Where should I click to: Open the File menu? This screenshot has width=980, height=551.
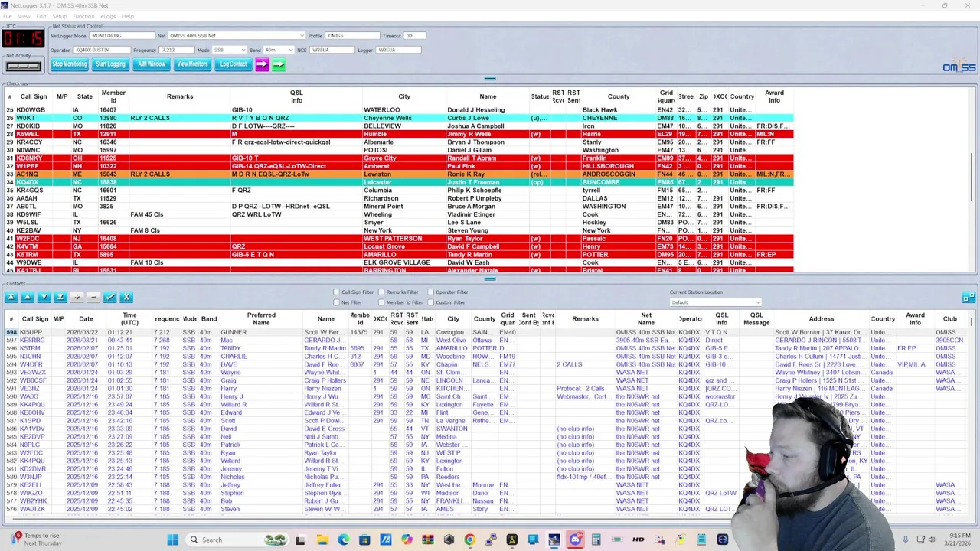pos(8,16)
